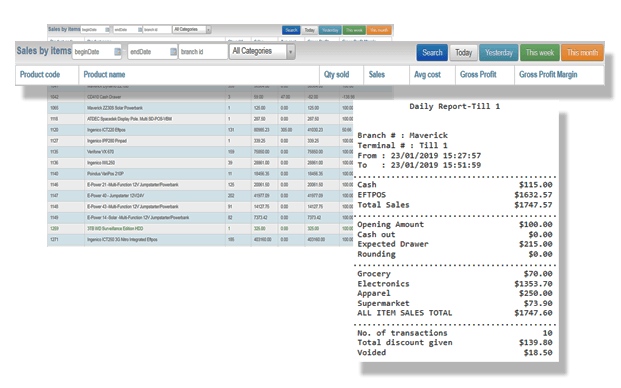621x388 pixels.
Task: Click Branch # : Maverick receipt line
Action: [x=402, y=135]
